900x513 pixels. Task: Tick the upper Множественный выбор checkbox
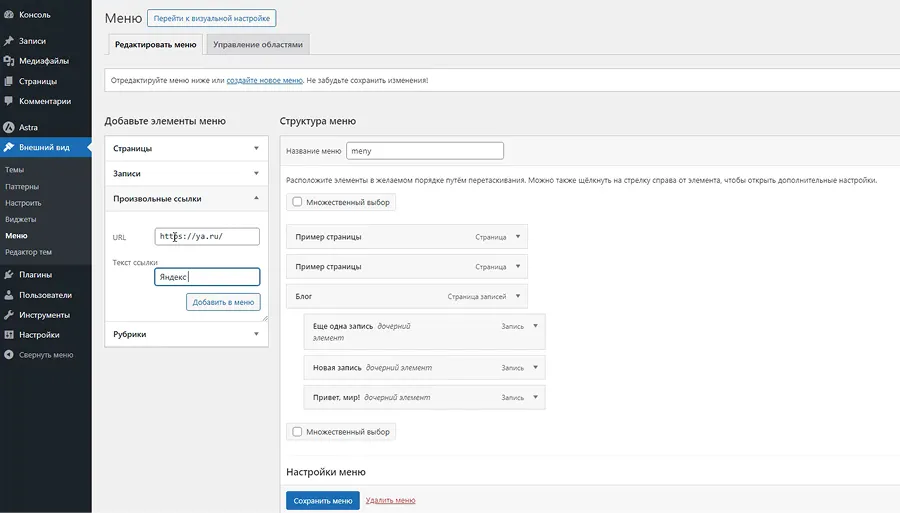click(297, 202)
